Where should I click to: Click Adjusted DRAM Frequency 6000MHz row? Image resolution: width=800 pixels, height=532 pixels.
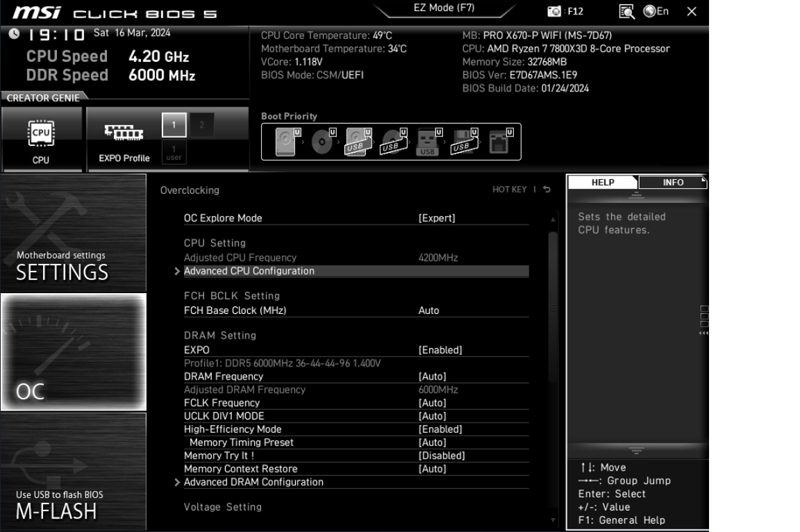(356, 390)
